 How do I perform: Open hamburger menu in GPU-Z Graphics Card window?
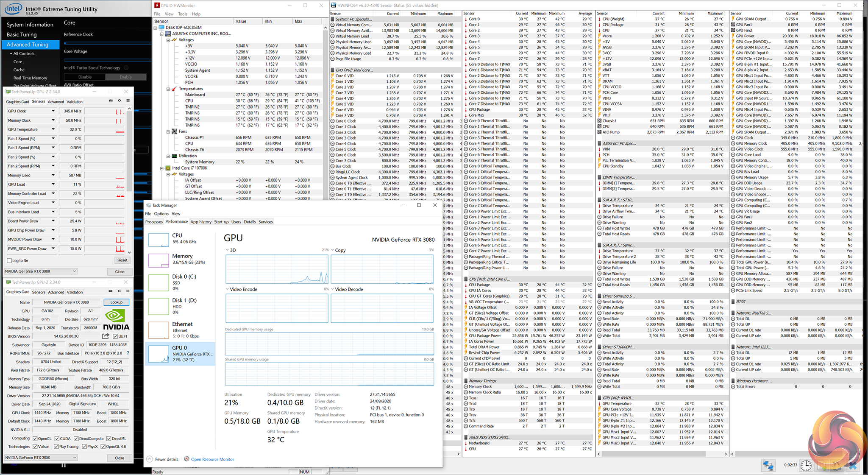click(128, 291)
